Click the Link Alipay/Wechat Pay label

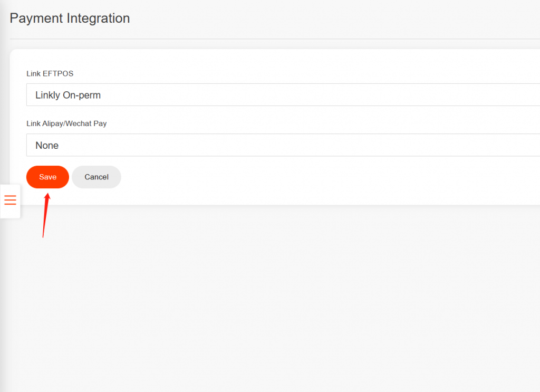[x=66, y=123]
